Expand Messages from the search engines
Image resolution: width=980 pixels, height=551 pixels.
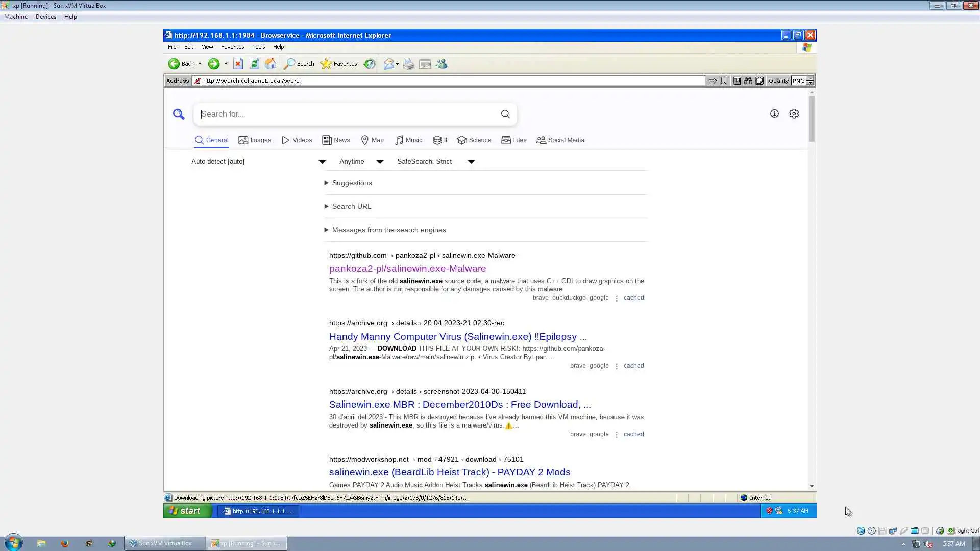tap(388, 230)
